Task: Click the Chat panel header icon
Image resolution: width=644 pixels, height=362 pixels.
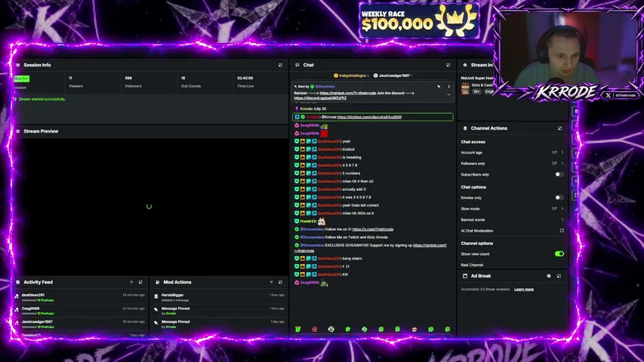Action: click(297, 65)
